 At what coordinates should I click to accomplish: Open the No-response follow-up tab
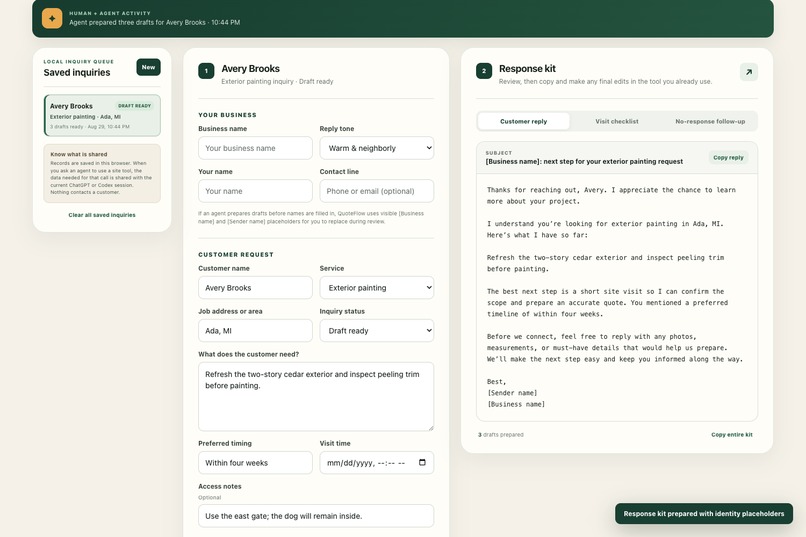(x=710, y=121)
